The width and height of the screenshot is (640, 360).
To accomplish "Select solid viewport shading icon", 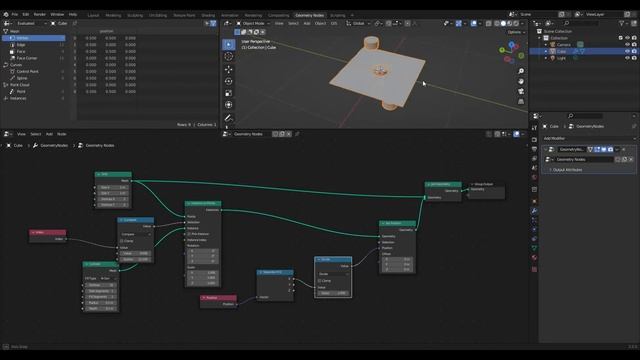I will click(503, 24).
